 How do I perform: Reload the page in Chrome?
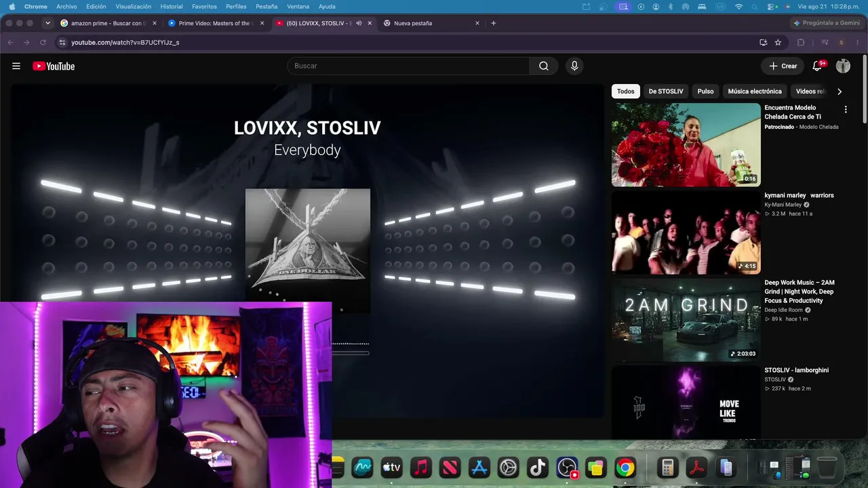(x=43, y=42)
